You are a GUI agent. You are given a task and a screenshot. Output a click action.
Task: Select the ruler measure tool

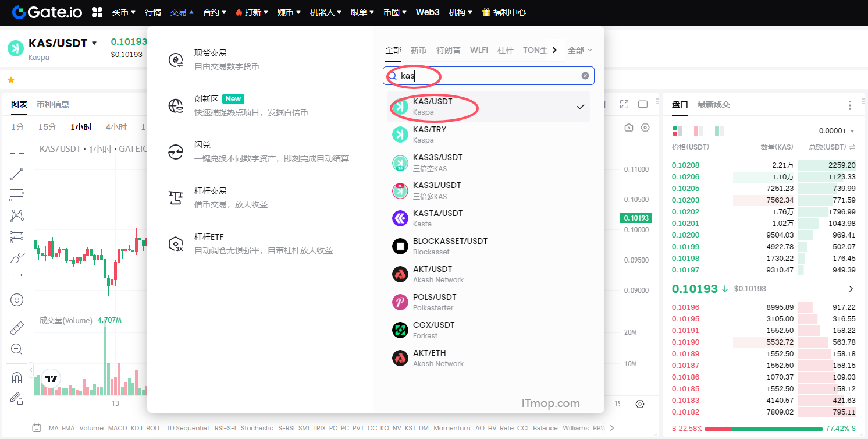pyautogui.click(x=17, y=328)
